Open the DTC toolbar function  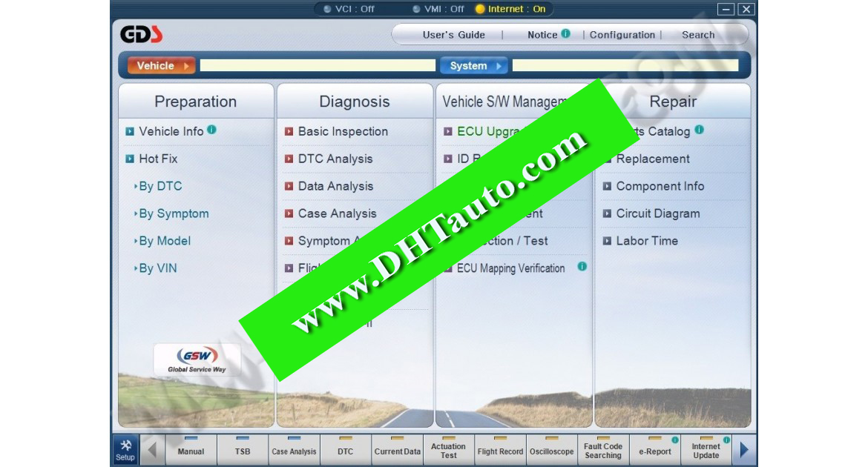click(344, 449)
